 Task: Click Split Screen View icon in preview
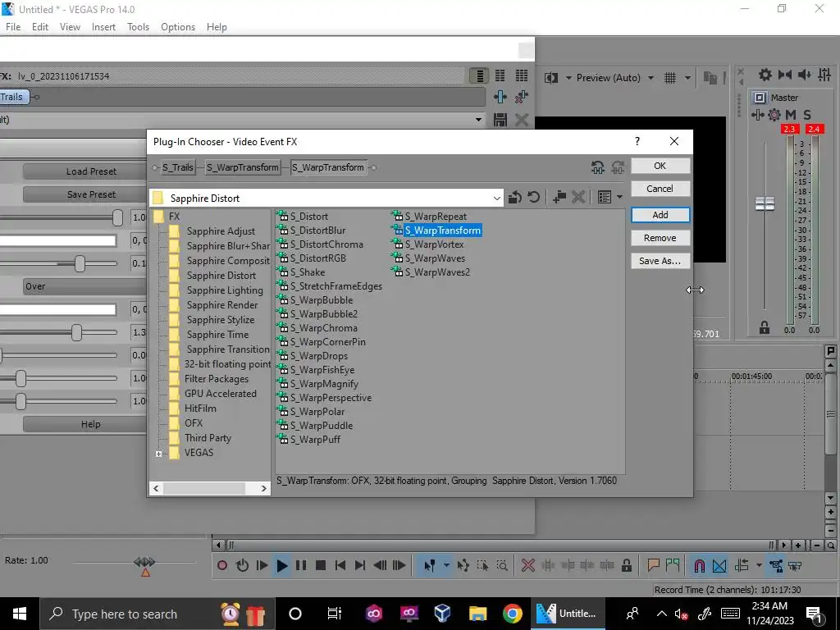tap(551, 78)
